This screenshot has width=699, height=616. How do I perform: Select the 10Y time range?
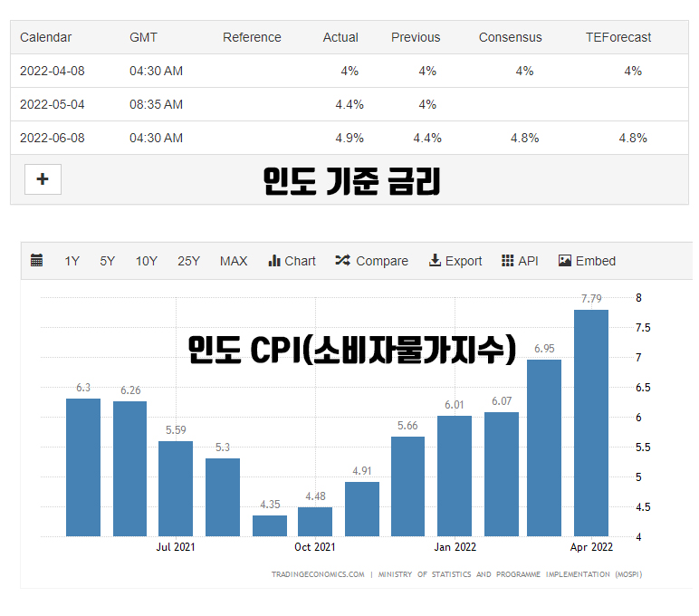point(146,261)
